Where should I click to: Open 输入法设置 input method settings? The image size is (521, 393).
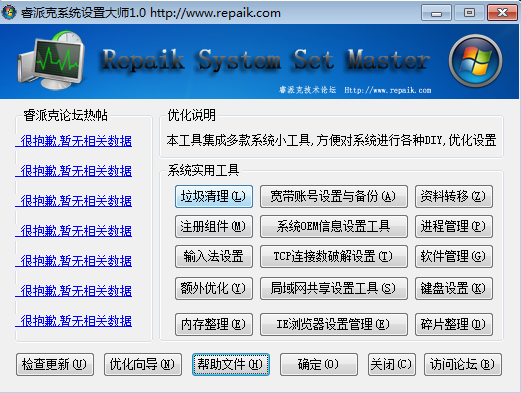[x=214, y=257]
